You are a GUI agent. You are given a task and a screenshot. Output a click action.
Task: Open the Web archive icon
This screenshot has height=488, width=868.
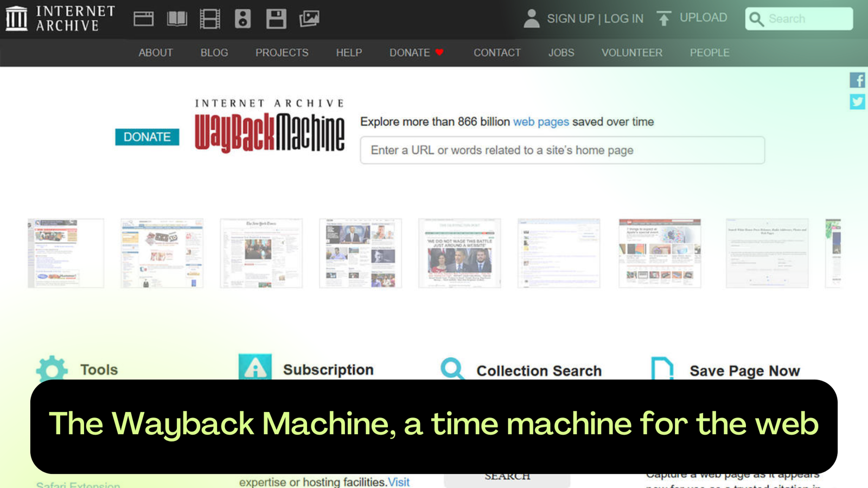(x=143, y=19)
